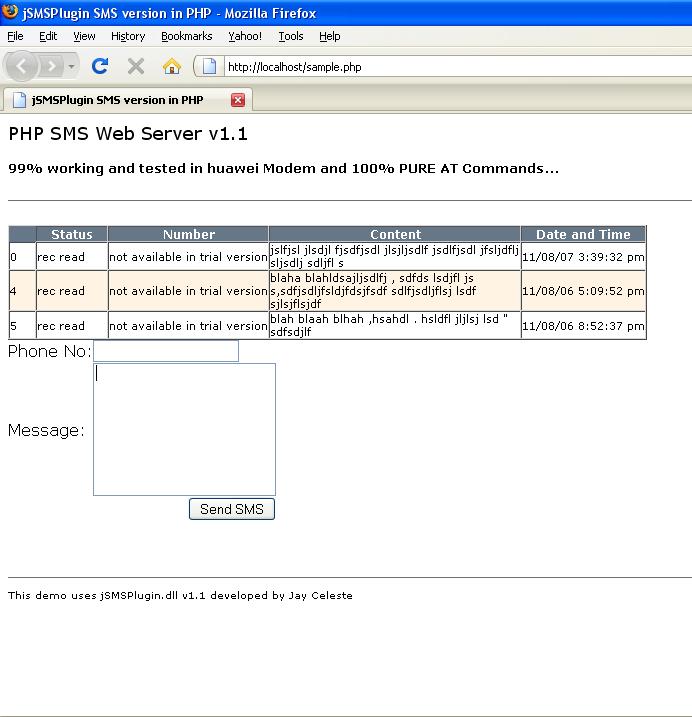
Task: Go back using the Back arrow button
Action: click(x=21, y=67)
